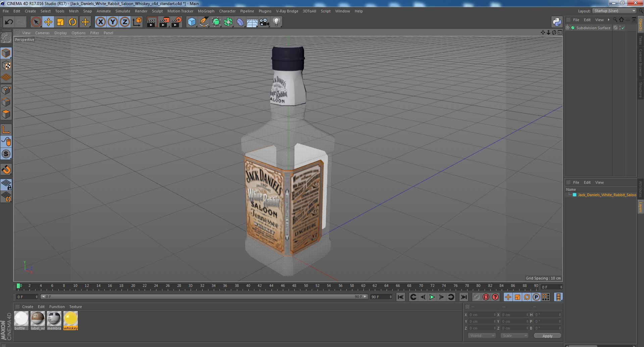
Task: Open material manager Texture menu
Action: [76, 307]
